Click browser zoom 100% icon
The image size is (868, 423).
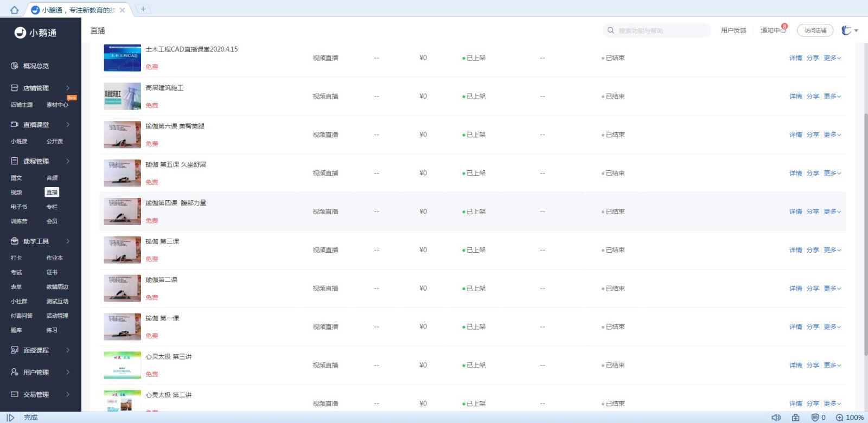pos(839,418)
